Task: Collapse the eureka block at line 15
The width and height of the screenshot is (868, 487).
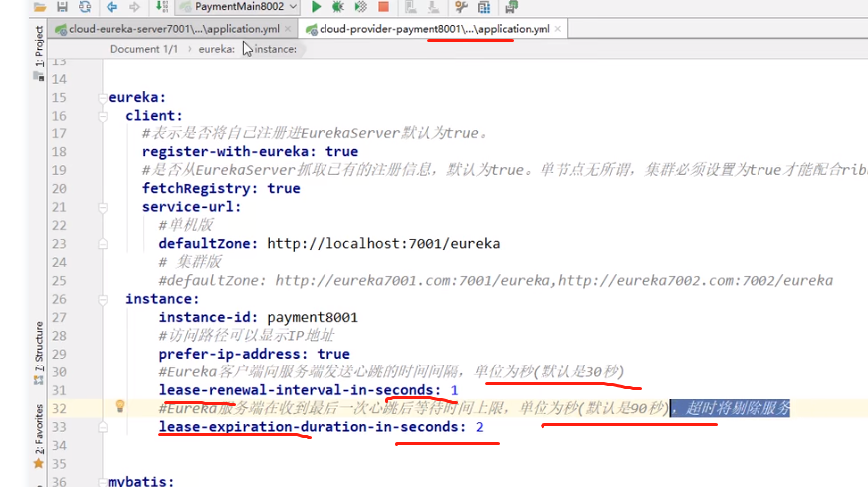Action: tap(103, 98)
